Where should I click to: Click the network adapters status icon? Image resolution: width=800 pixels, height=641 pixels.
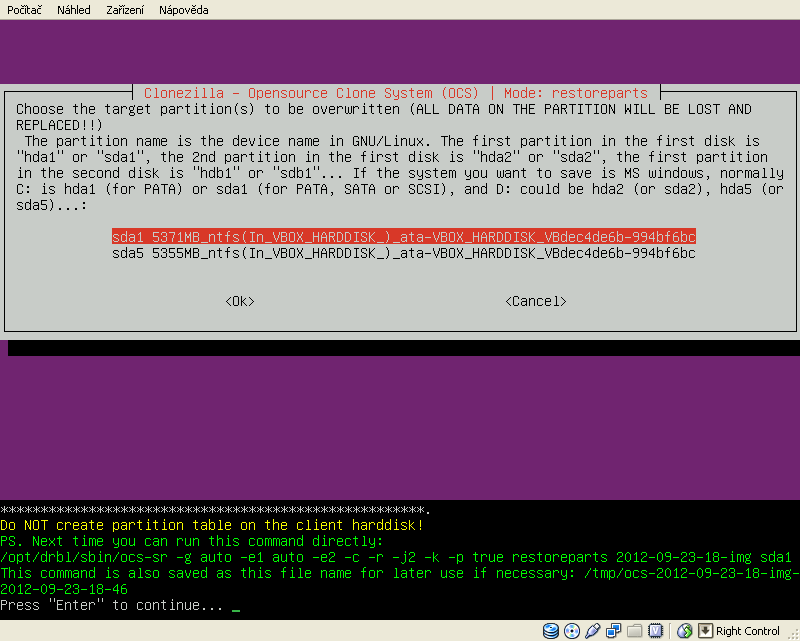[x=613, y=631]
